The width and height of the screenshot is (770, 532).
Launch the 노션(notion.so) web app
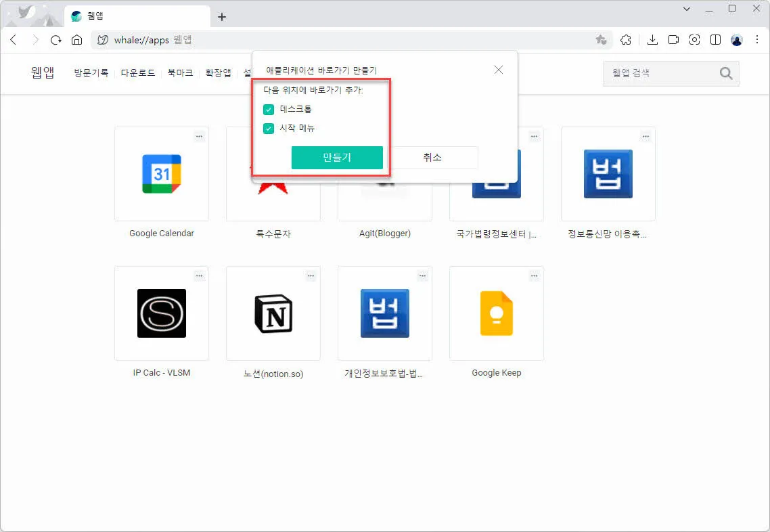tap(273, 313)
